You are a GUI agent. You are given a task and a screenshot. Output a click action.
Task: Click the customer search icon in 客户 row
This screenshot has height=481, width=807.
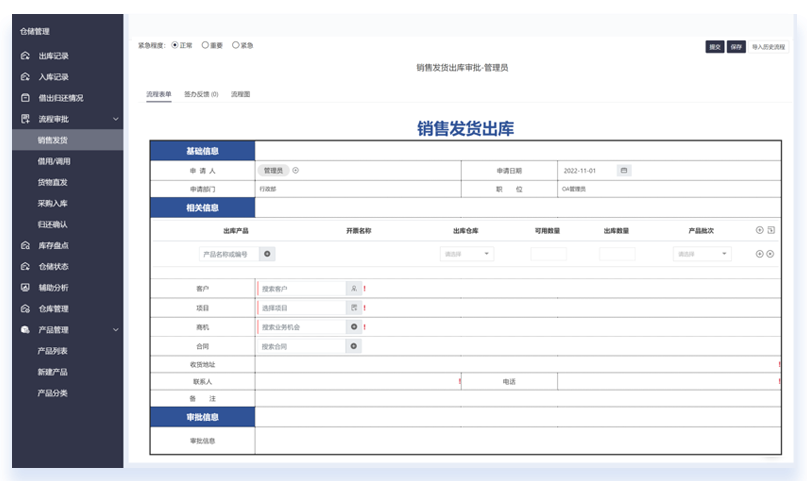(353, 289)
